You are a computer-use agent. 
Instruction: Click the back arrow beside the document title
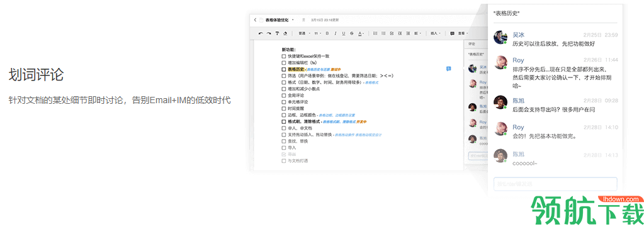coord(255,20)
